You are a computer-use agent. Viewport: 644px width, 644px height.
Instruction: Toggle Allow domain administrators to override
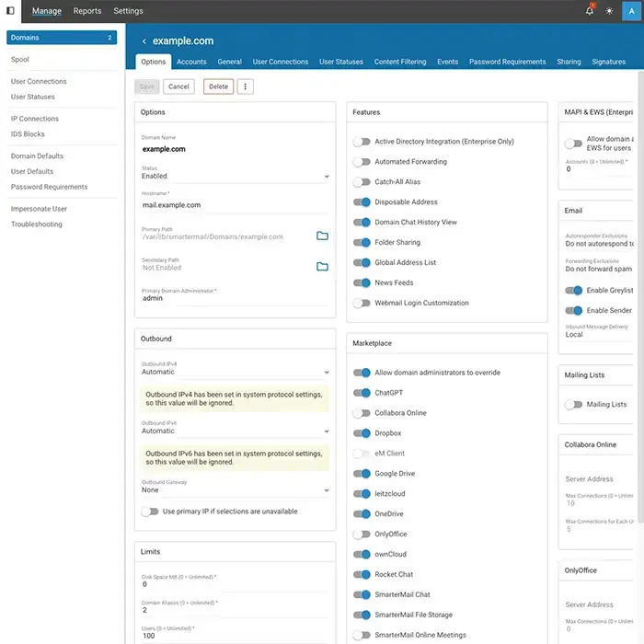[362, 373]
